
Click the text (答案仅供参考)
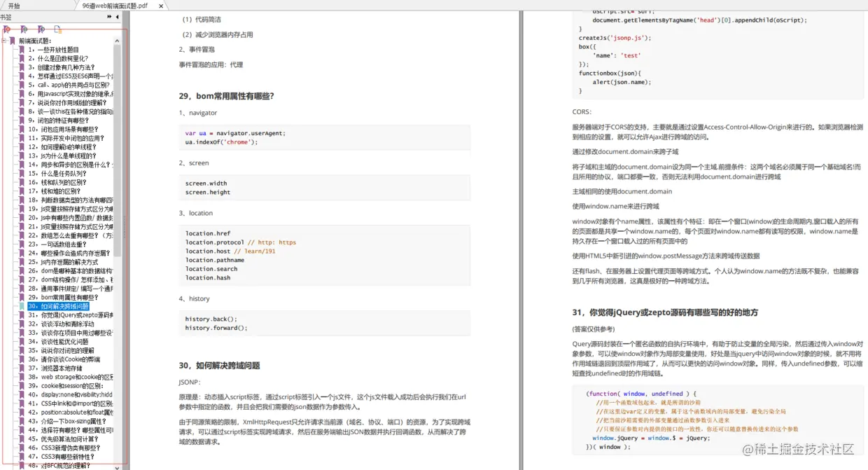click(593, 329)
